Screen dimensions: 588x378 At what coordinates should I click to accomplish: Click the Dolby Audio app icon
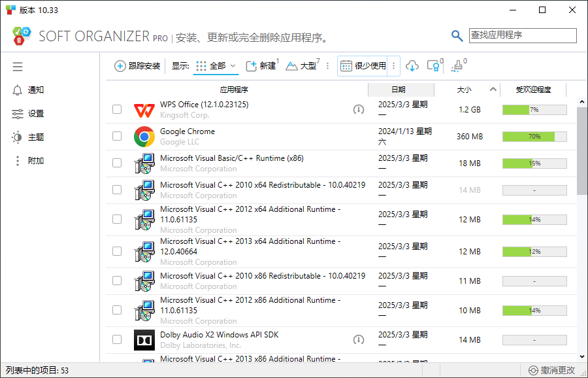[144, 340]
